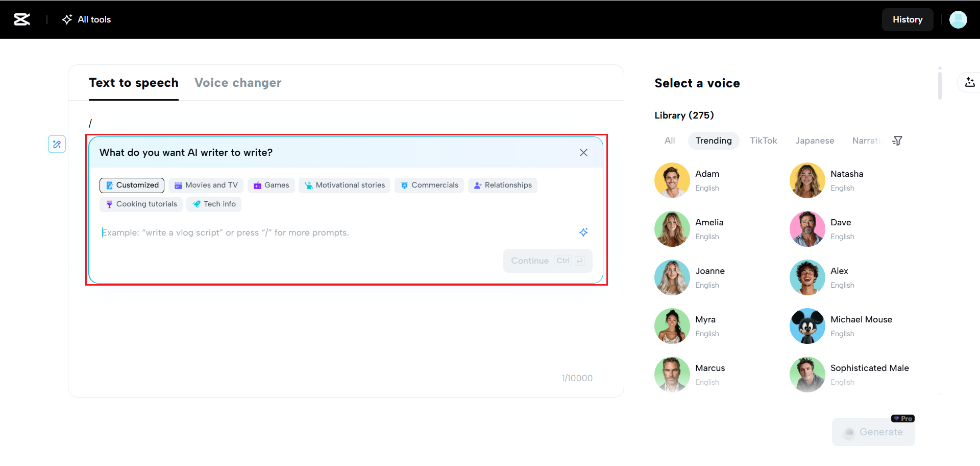980x466 pixels.
Task: Click the Select a voice heading
Action: [697, 83]
